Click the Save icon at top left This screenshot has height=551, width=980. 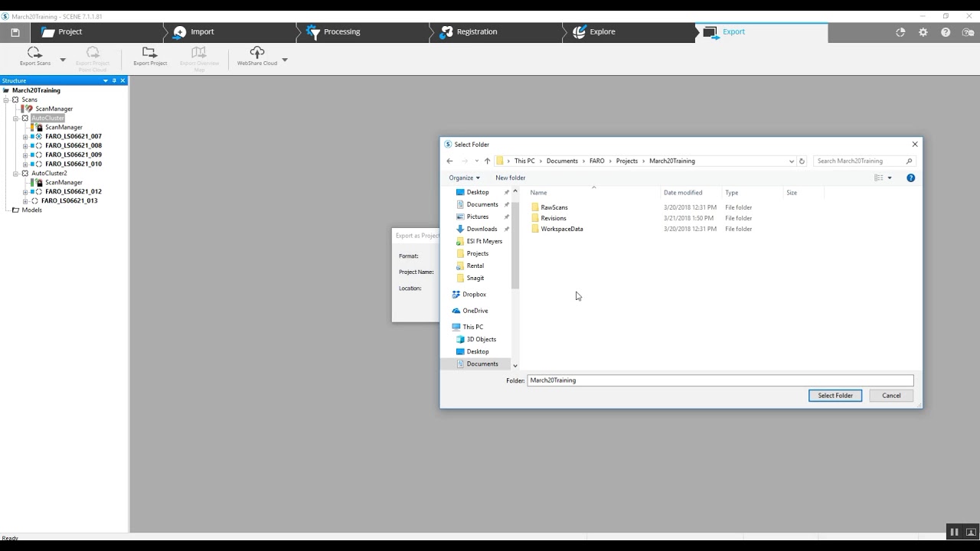[x=15, y=32]
